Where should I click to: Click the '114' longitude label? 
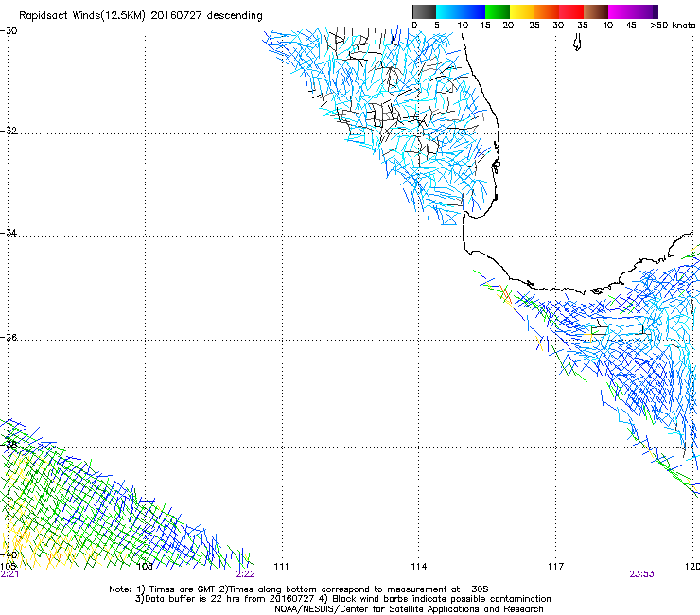coord(419,567)
